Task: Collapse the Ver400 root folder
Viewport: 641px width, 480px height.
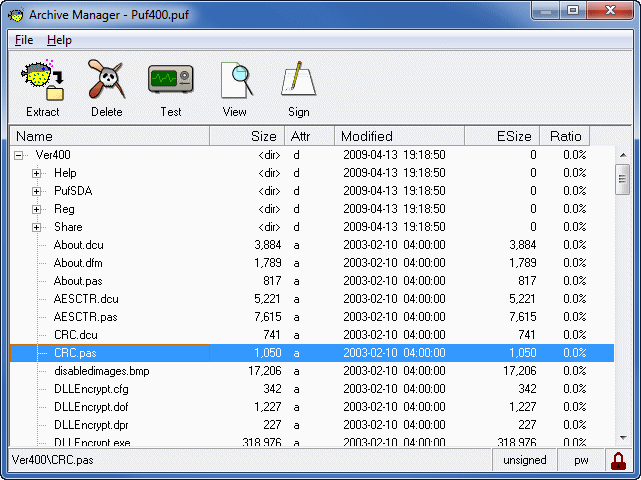Action: (19, 155)
